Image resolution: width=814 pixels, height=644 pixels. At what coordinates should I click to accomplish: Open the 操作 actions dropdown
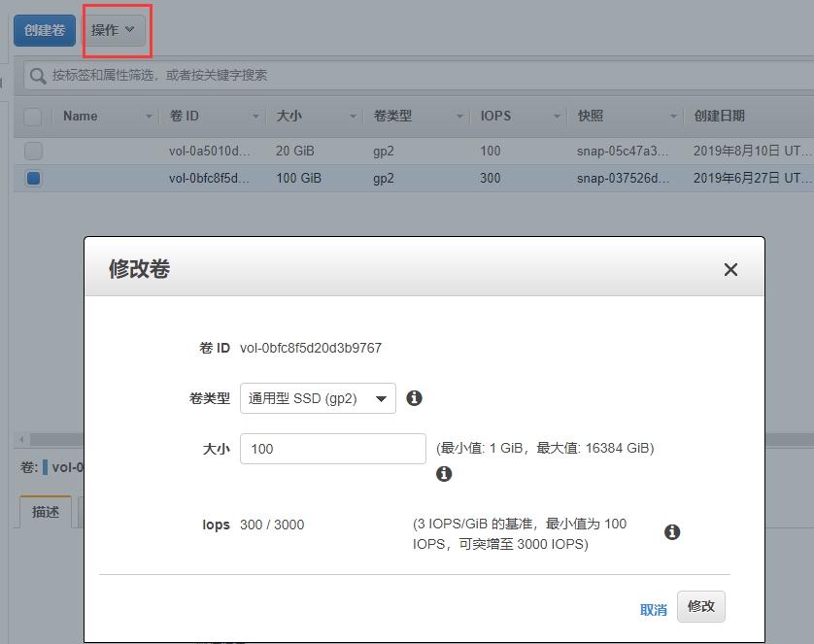(117, 30)
